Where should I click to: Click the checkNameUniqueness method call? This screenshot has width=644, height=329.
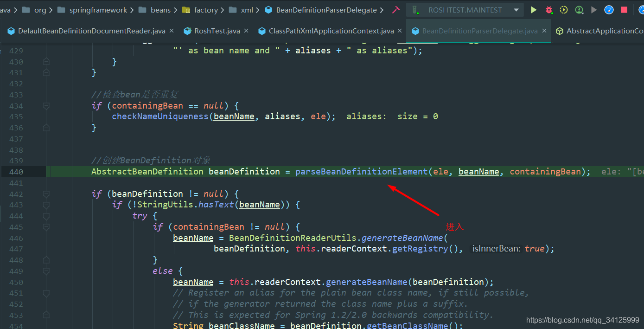[x=160, y=116]
